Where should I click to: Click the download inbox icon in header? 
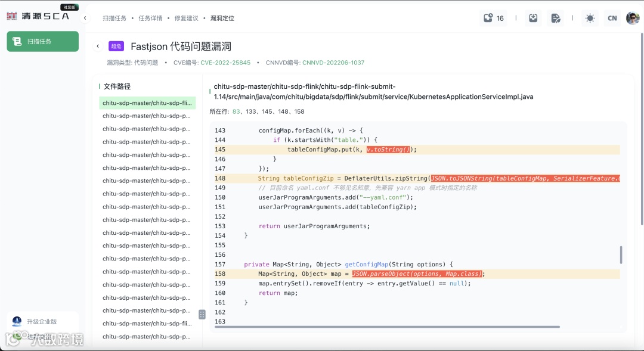pyautogui.click(x=533, y=18)
